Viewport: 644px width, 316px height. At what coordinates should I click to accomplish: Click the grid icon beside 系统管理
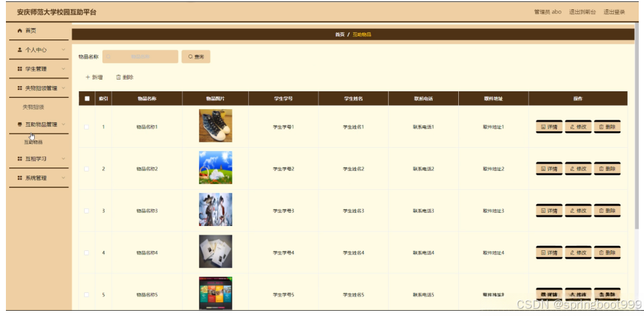19,178
